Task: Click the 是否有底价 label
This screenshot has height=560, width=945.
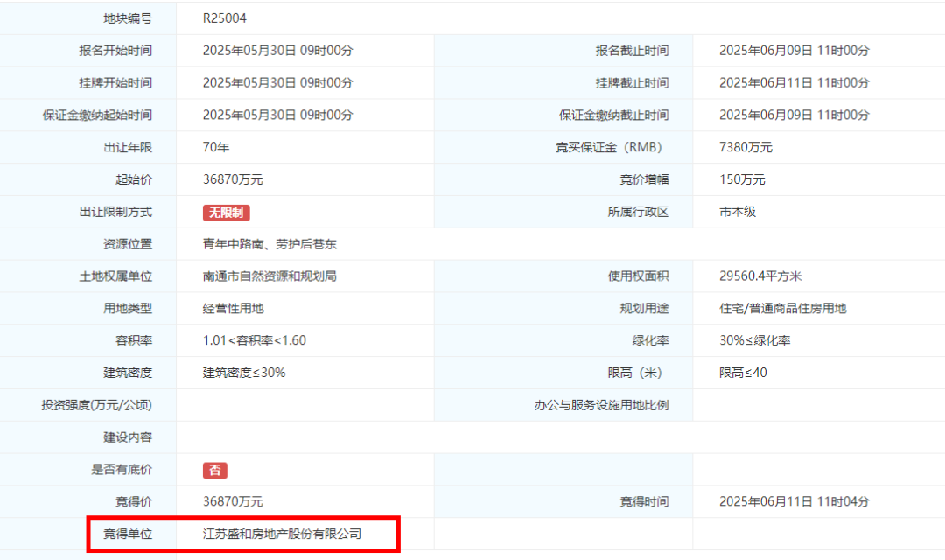Action: tap(122, 470)
